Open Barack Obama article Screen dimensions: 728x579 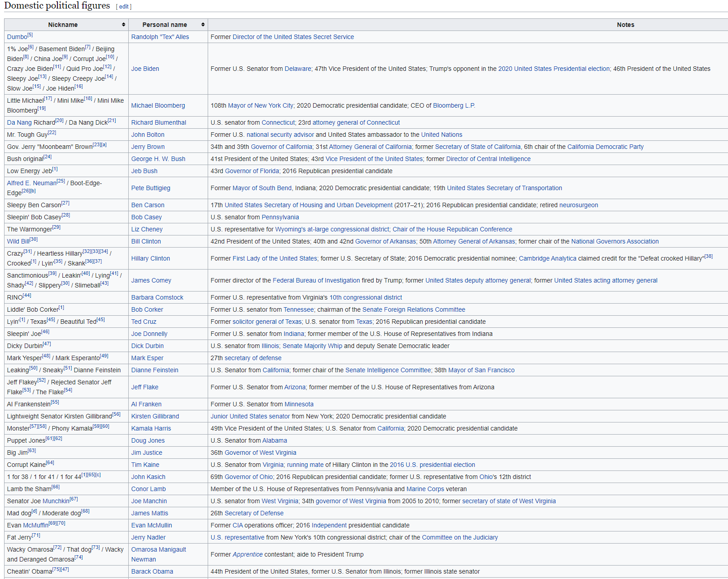click(152, 571)
